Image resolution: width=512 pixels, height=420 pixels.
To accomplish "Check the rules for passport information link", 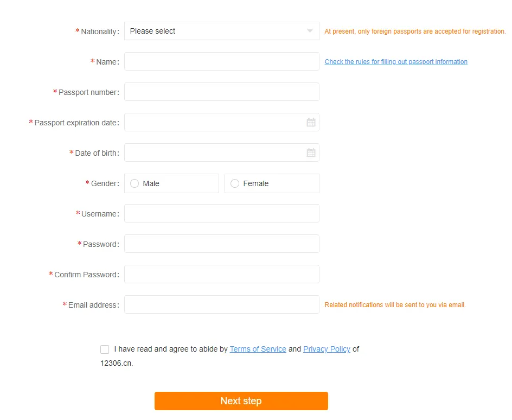I will click(x=396, y=62).
